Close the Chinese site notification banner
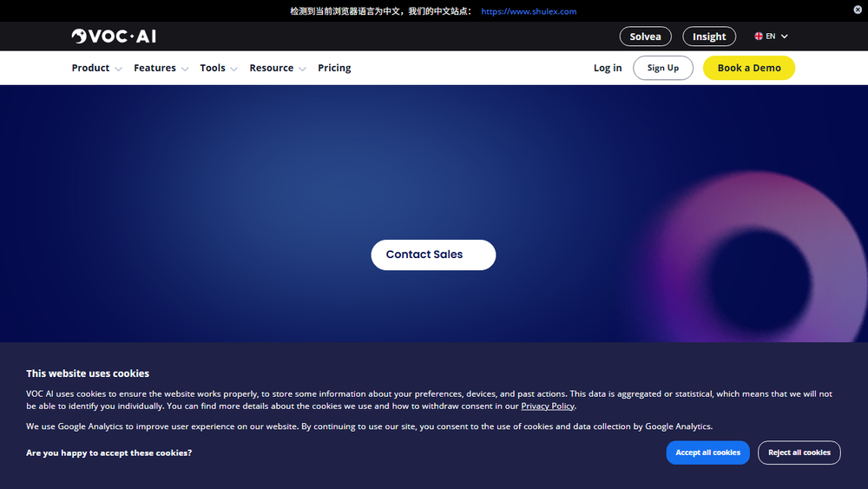Image resolution: width=868 pixels, height=489 pixels. click(858, 10)
